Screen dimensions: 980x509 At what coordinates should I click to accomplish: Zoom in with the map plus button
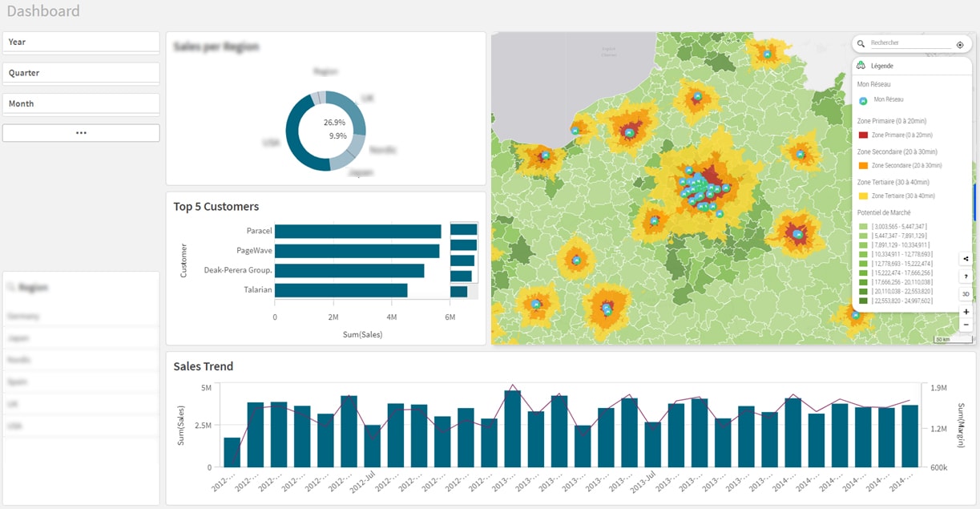(966, 311)
